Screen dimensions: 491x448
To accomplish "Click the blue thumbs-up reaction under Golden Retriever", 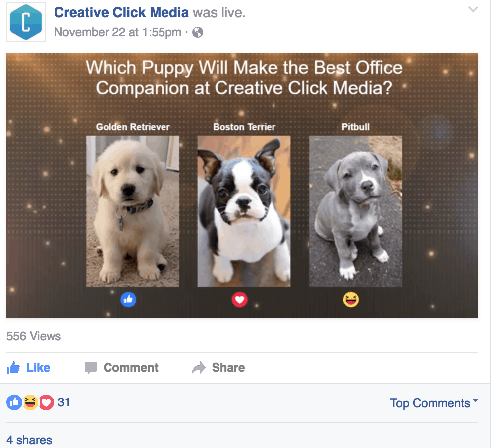I will pyautogui.click(x=128, y=299).
